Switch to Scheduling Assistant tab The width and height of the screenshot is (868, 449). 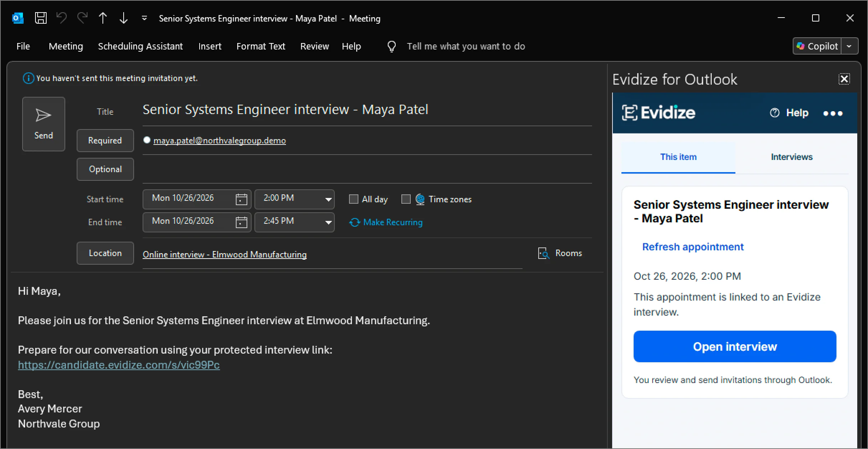click(x=140, y=46)
